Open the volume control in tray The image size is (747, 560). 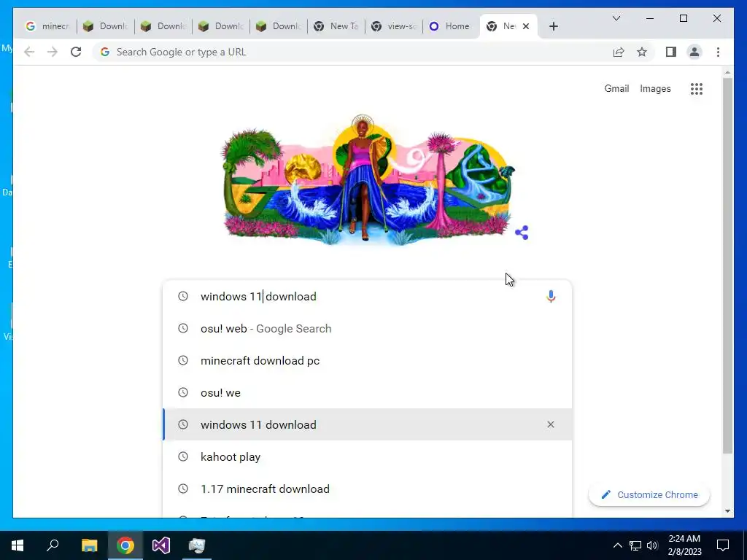652,545
